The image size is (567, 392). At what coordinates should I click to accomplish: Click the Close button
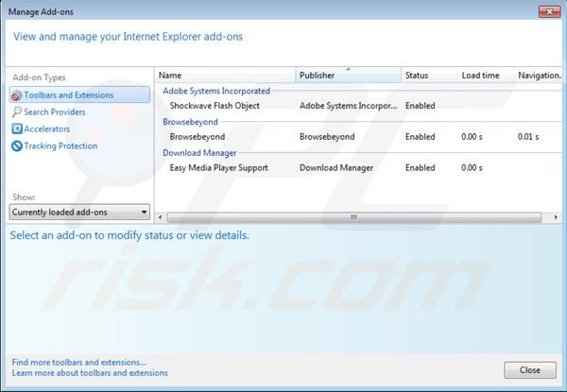coord(530,370)
